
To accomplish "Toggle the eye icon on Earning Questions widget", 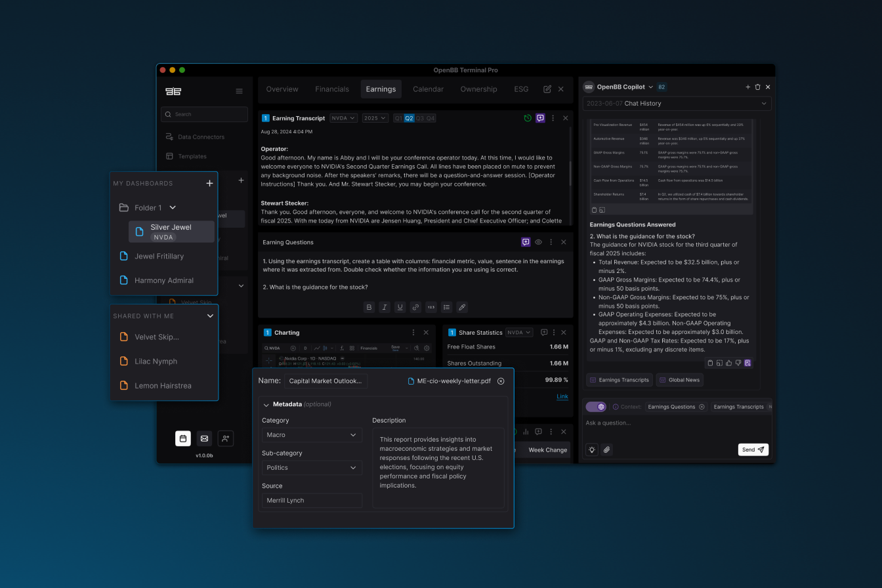I will coord(538,242).
